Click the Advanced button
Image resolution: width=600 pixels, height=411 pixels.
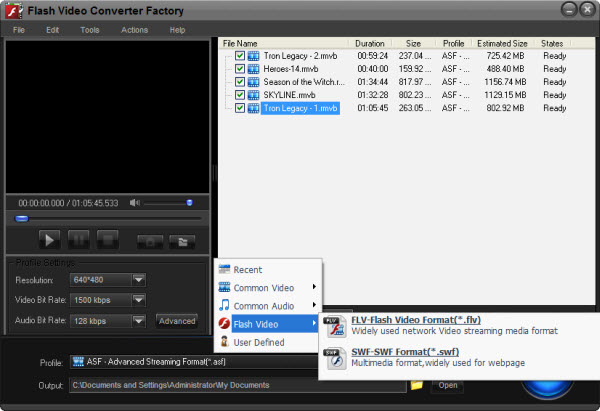pos(177,321)
